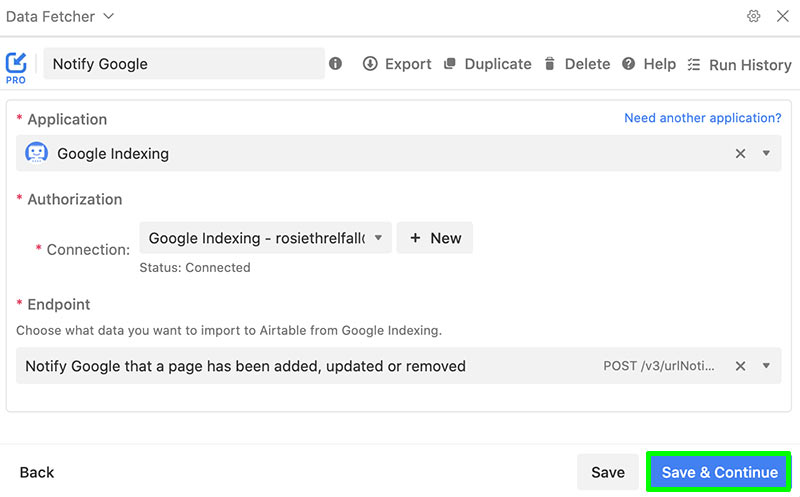The height and width of the screenshot is (497, 800).
Task: Click the Notify Google name field
Action: point(184,64)
